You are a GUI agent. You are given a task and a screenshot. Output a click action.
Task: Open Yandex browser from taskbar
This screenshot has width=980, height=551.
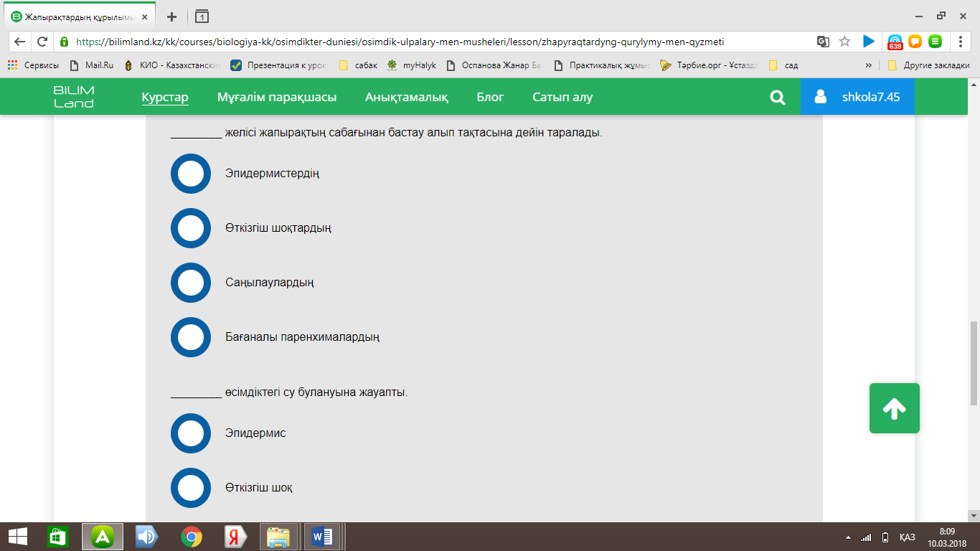coord(235,537)
